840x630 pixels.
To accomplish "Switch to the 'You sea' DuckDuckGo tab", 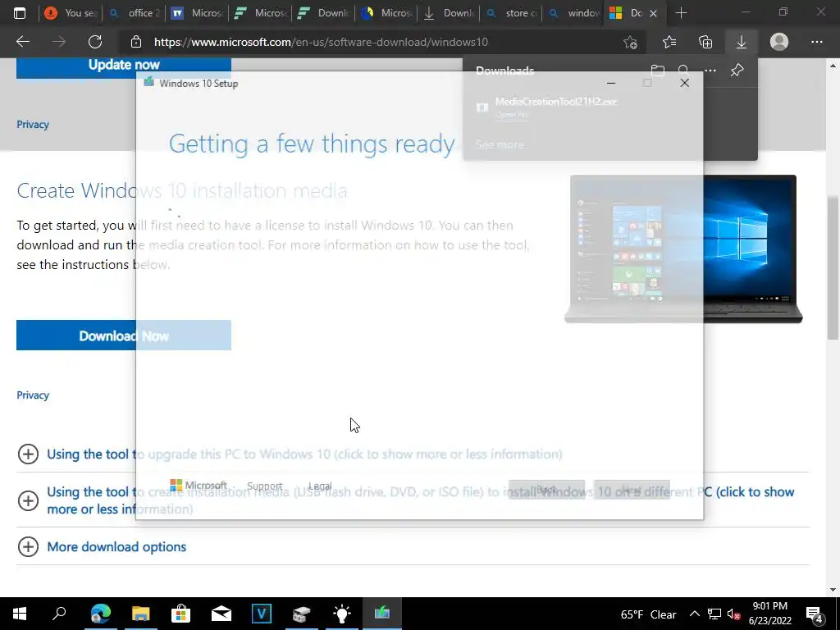I will tap(71, 13).
